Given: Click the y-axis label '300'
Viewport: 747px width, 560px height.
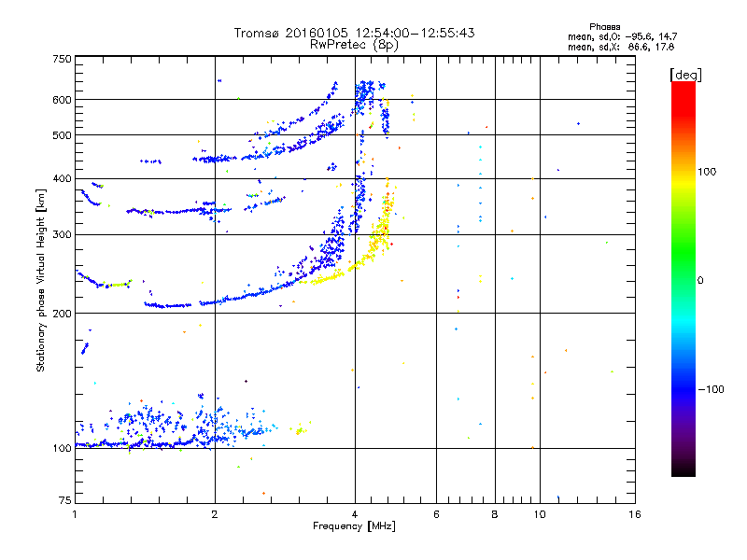Looking at the screenshot, I should pos(62,235).
